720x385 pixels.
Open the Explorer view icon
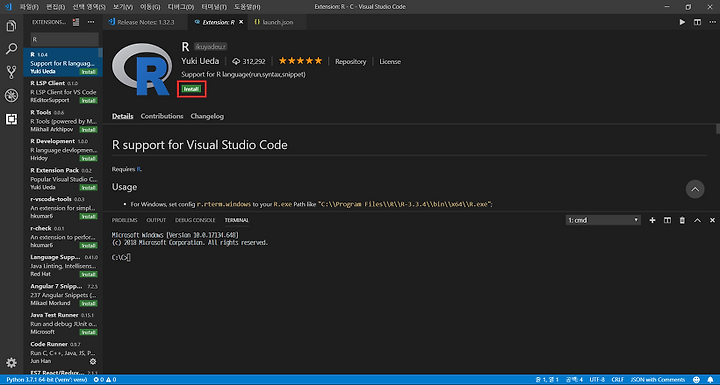pyautogui.click(x=11, y=26)
